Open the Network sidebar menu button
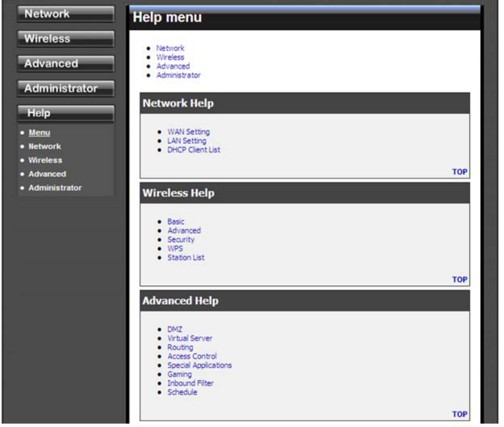 (x=65, y=14)
